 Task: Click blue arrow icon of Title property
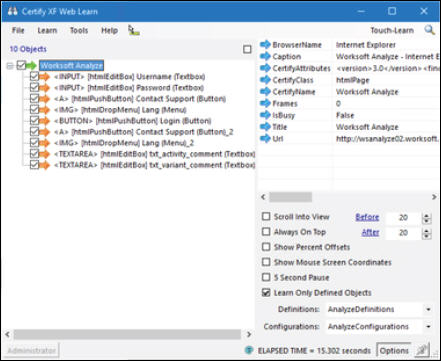[265, 127]
